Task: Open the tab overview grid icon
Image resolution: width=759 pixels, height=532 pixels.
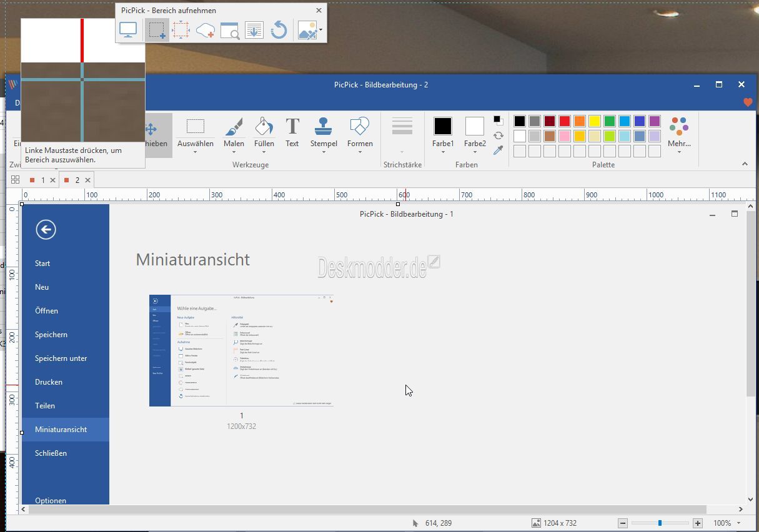Action: tap(16, 180)
